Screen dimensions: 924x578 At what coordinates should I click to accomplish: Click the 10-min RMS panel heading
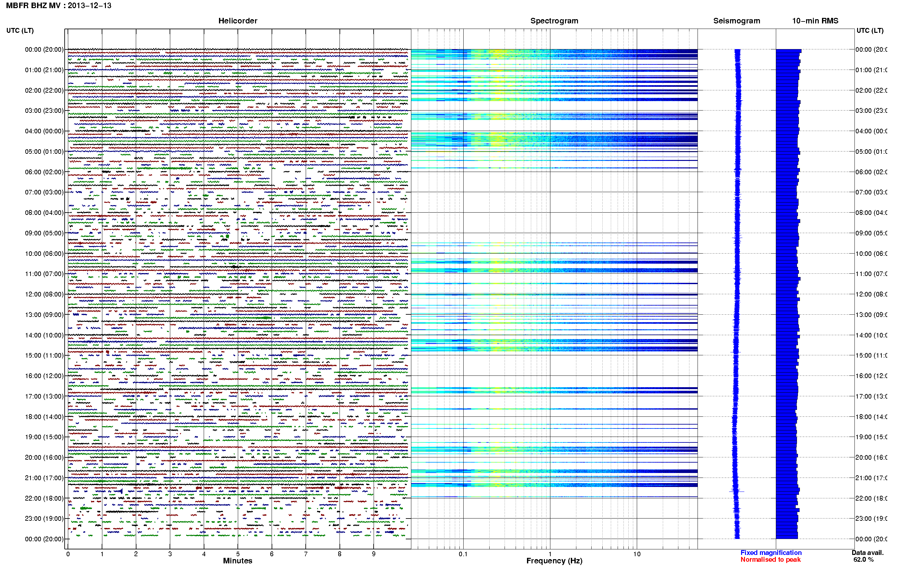(x=815, y=21)
